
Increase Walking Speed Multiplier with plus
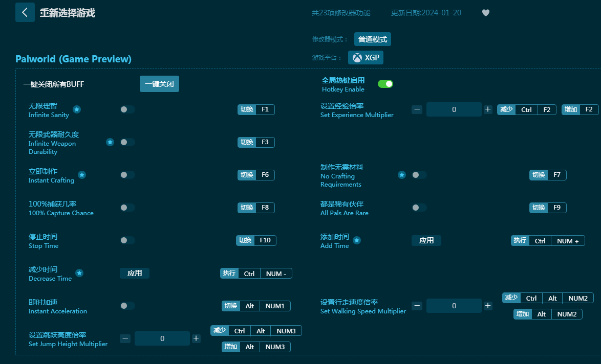pyautogui.click(x=487, y=306)
